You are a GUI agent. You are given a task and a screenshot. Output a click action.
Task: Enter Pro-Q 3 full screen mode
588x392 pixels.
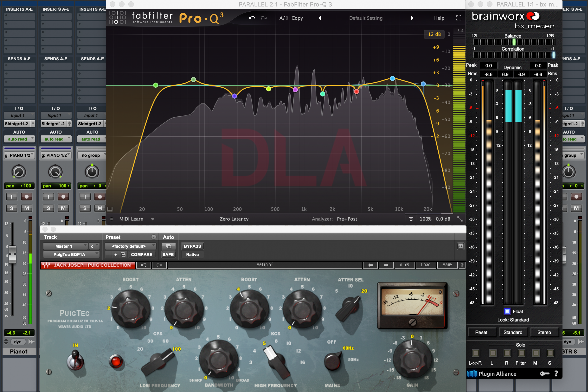tap(459, 18)
